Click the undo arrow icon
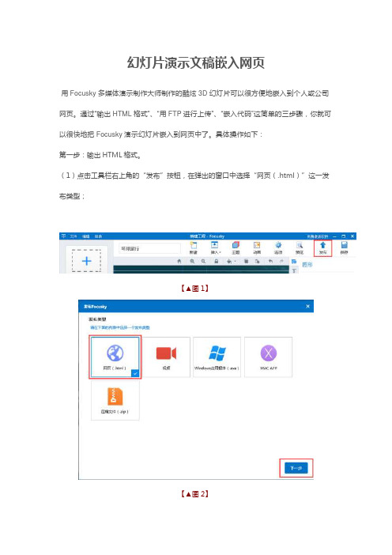 pos(270,261)
